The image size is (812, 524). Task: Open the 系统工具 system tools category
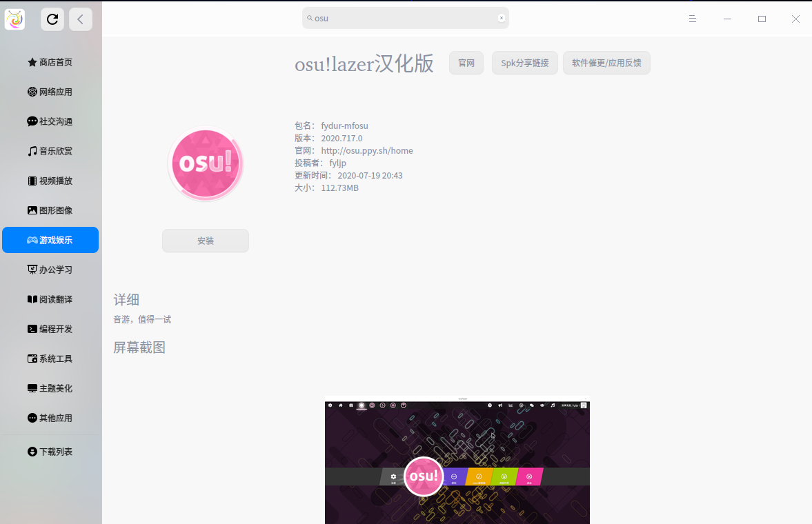coord(50,358)
